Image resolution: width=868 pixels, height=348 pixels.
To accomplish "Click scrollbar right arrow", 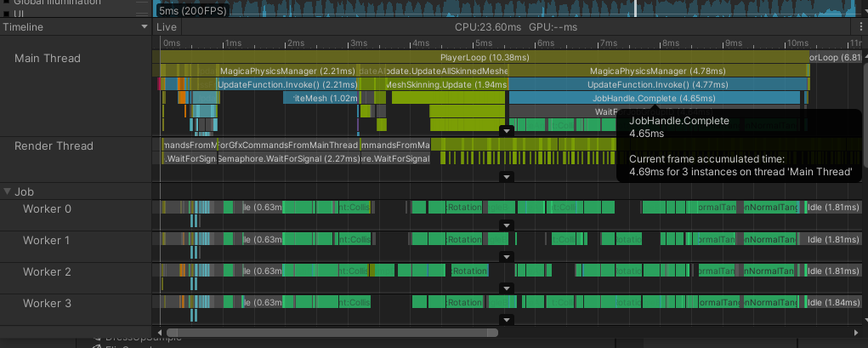I will (x=856, y=333).
